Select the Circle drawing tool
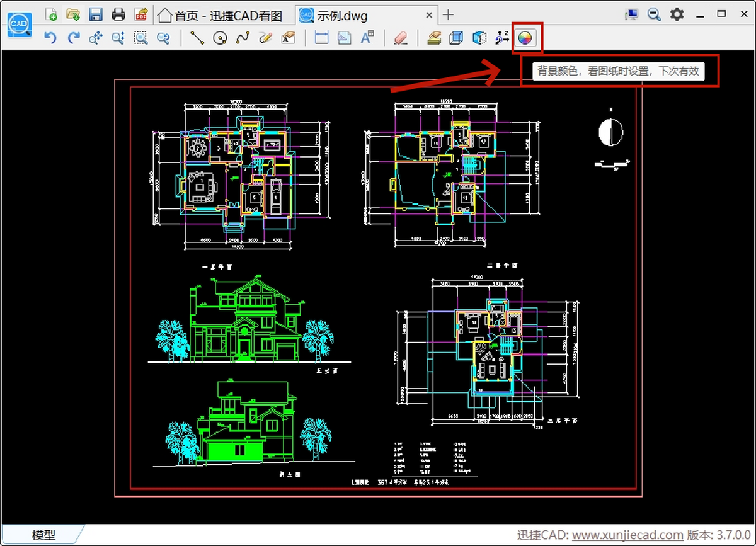The width and height of the screenshot is (756, 546). (x=220, y=38)
